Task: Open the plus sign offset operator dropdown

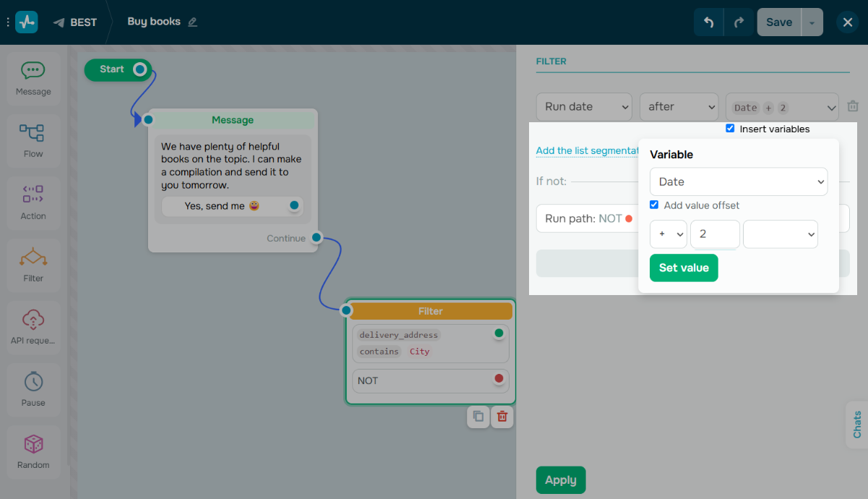Action: click(x=669, y=234)
